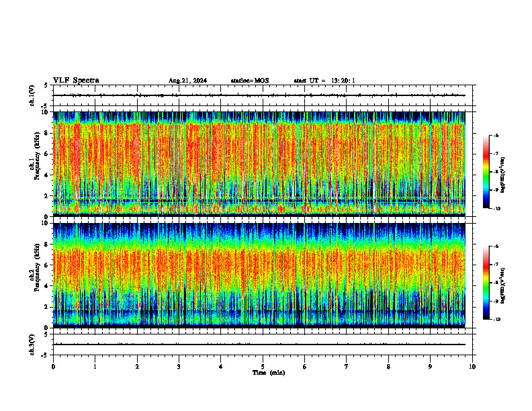Click the ch.1 'Frequency (kHz)' axis label
532x411 pixels.
pos(37,156)
